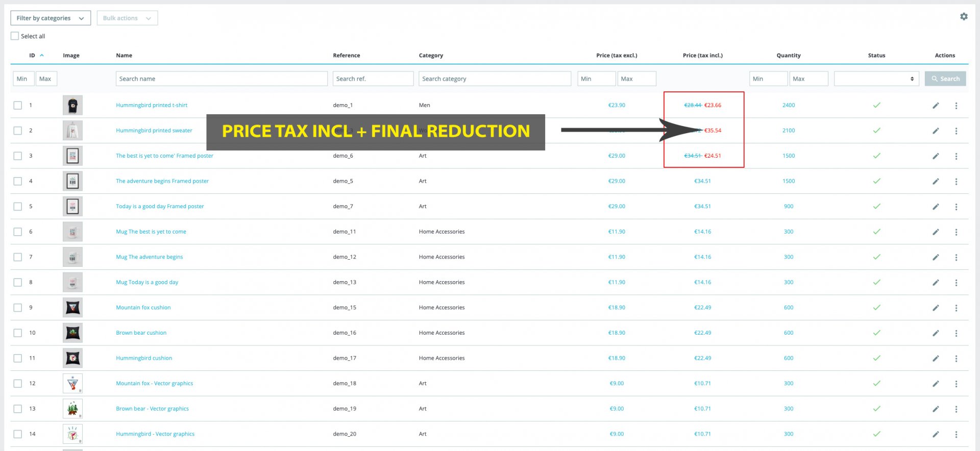Sort table by Name column header
980x451 pixels.
[124, 56]
